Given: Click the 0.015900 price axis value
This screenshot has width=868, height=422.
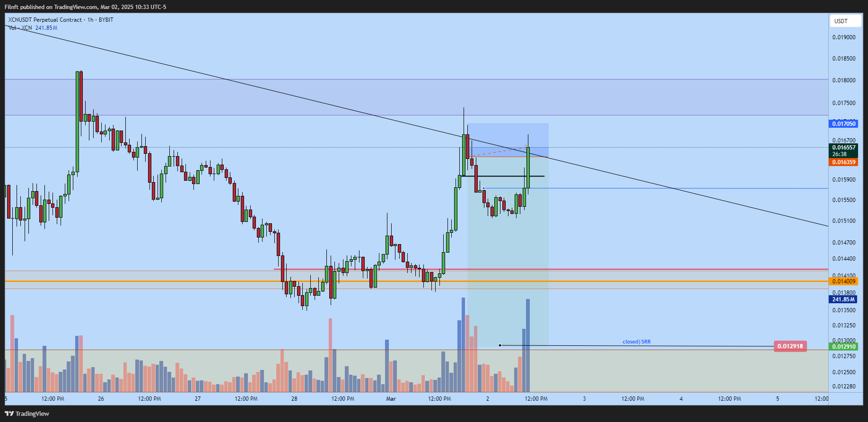Looking at the screenshot, I should (x=844, y=180).
